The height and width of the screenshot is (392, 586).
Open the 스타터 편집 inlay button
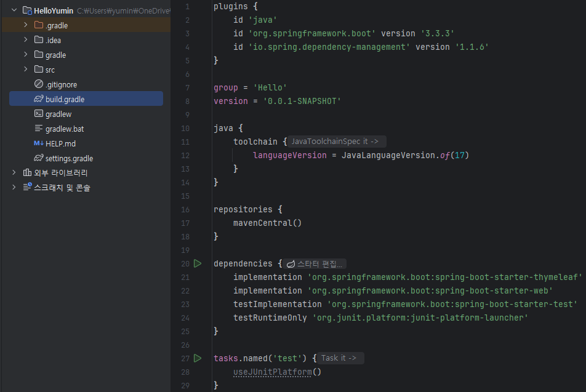click(315, 263)
